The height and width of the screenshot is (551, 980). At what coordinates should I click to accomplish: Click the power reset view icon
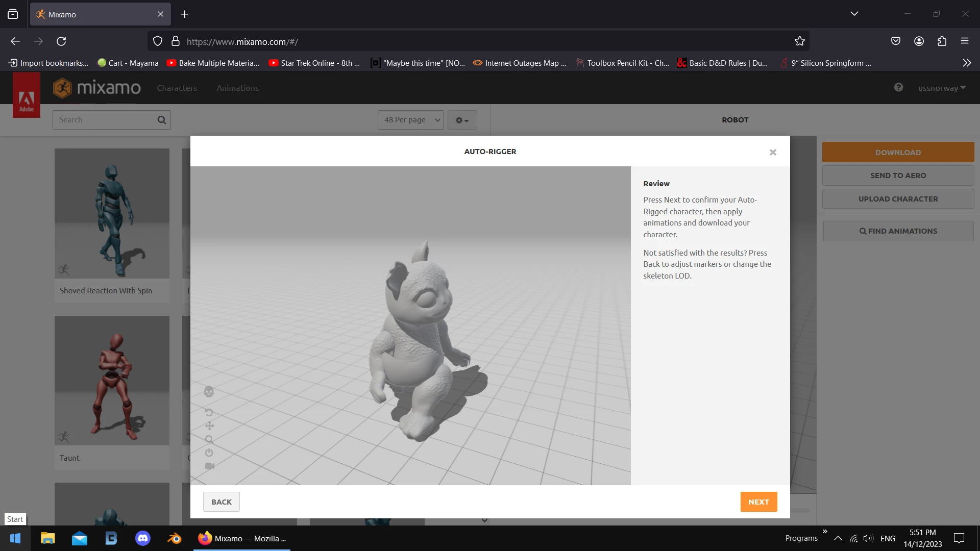209,453
